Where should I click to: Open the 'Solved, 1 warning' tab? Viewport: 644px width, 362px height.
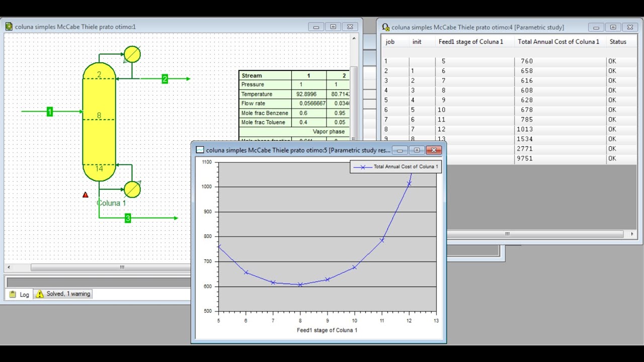(63, 294)
